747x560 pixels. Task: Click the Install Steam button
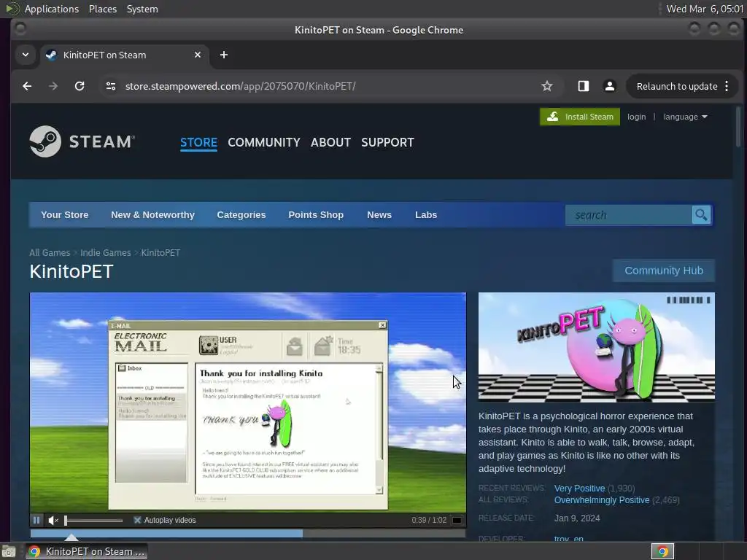point(580,117)
